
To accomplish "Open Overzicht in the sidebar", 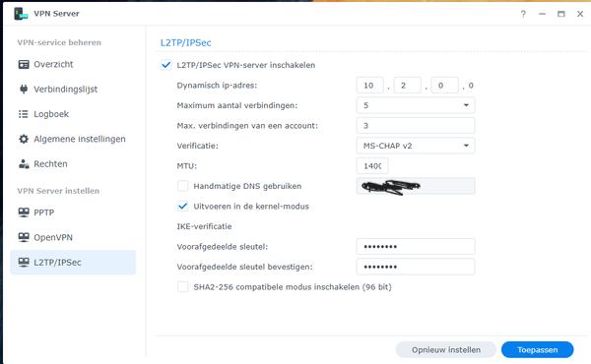I will point(73,64).
